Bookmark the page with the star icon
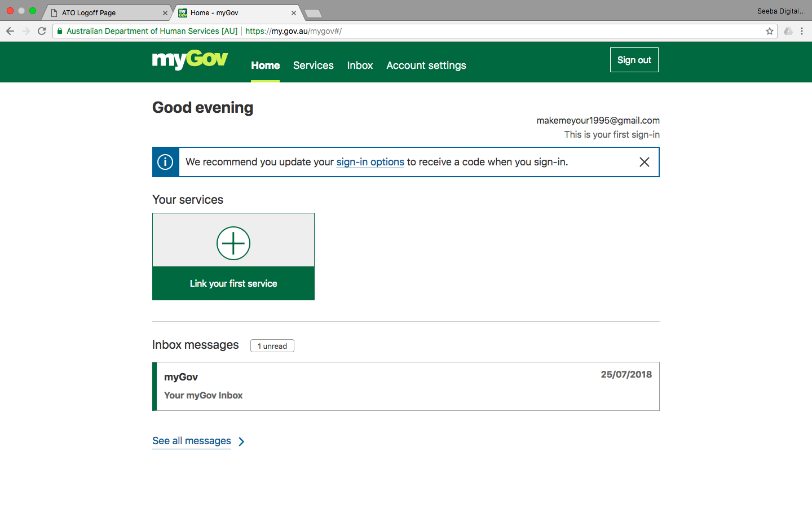The width and height of the screenshot is (812, 508). click(770, 31)
